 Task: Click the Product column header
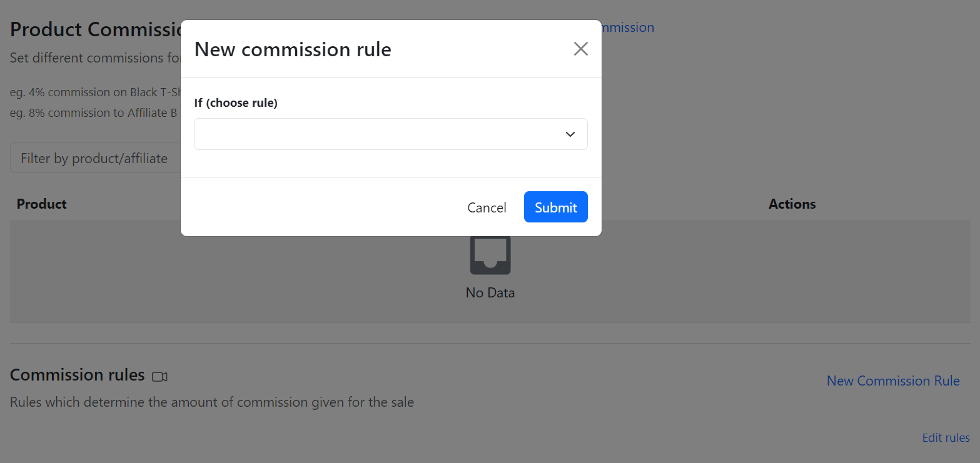point(42,204)
